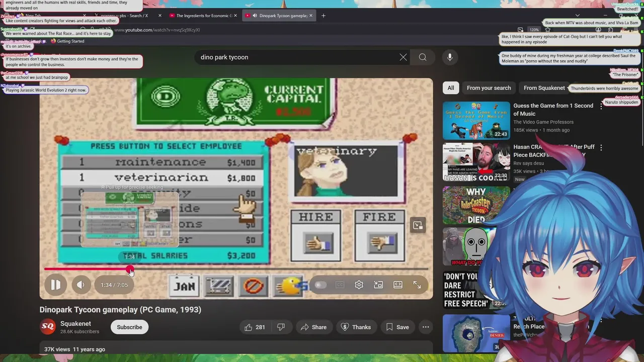
Task: Toggle the autoplay switch in the player
Action: tap(320, 285)
